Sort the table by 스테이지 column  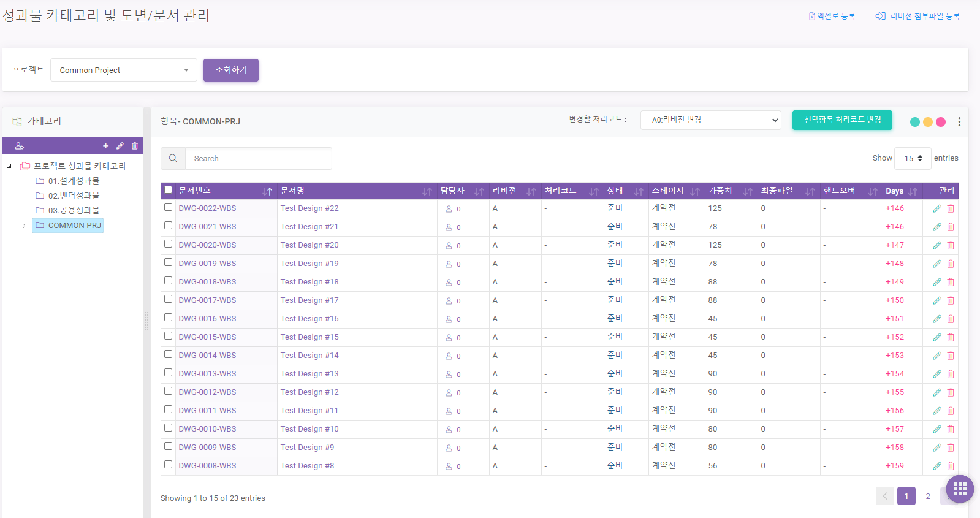pos(677,191)
